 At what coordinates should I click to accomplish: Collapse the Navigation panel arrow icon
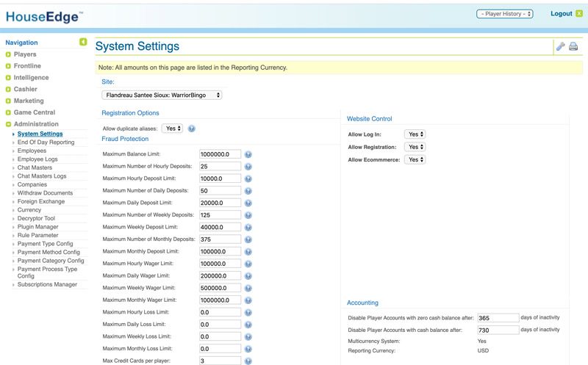[83, 42]
